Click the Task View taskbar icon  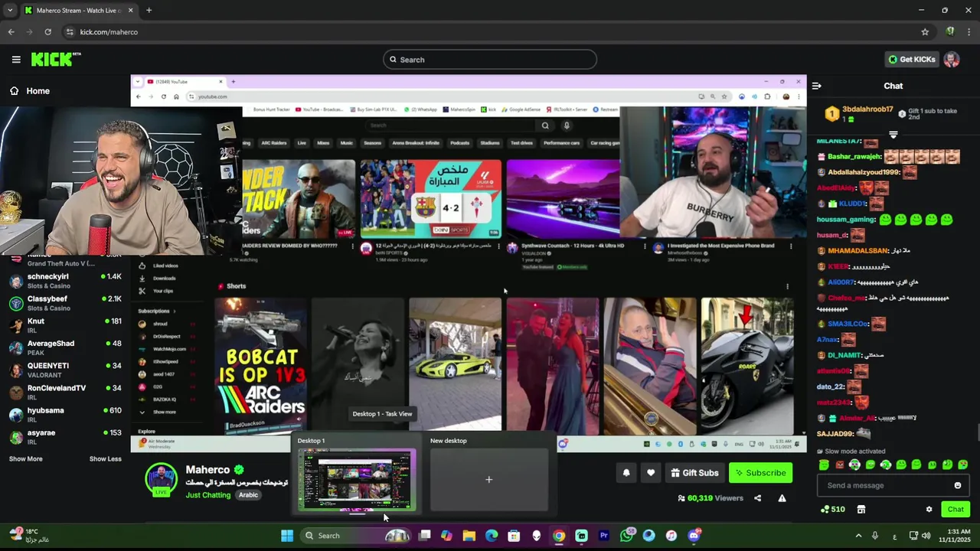tap(425, 536)
